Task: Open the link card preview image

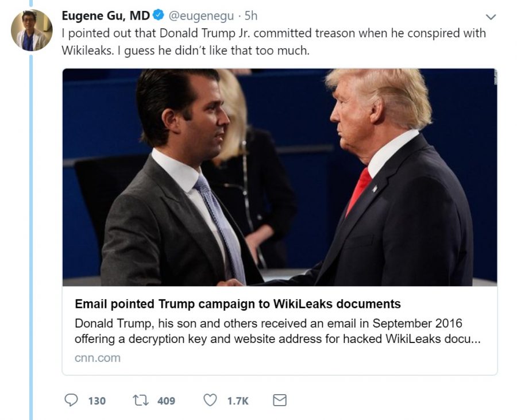Action: pos(280,177)
